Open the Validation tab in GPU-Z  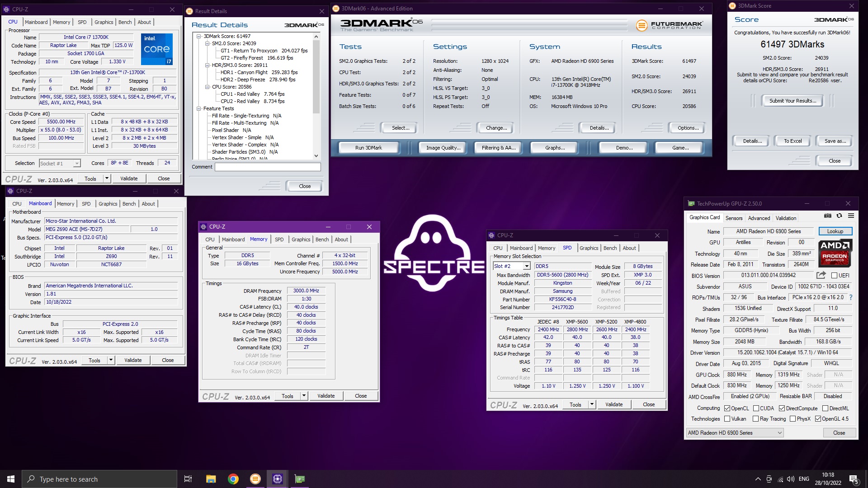coord(786,218)
